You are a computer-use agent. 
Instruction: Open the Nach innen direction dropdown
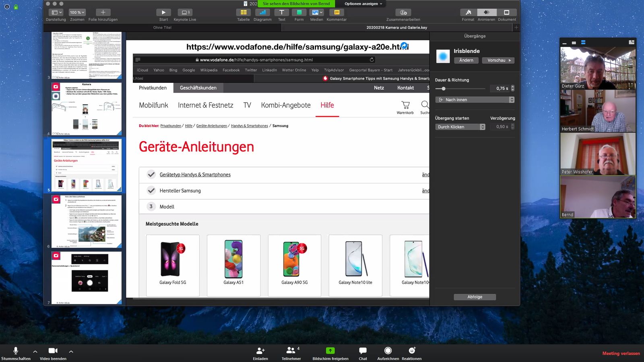[x=475, y=100]
